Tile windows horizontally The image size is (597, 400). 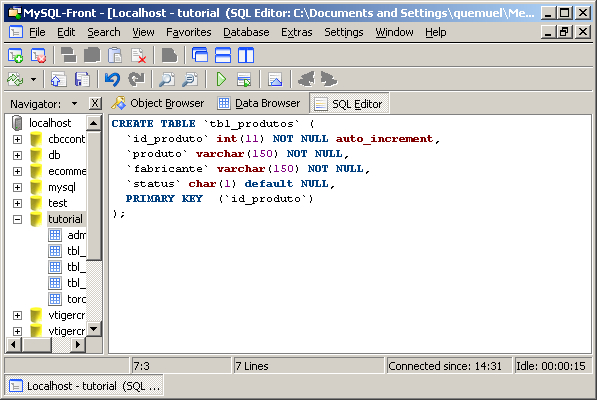point(223,56)
